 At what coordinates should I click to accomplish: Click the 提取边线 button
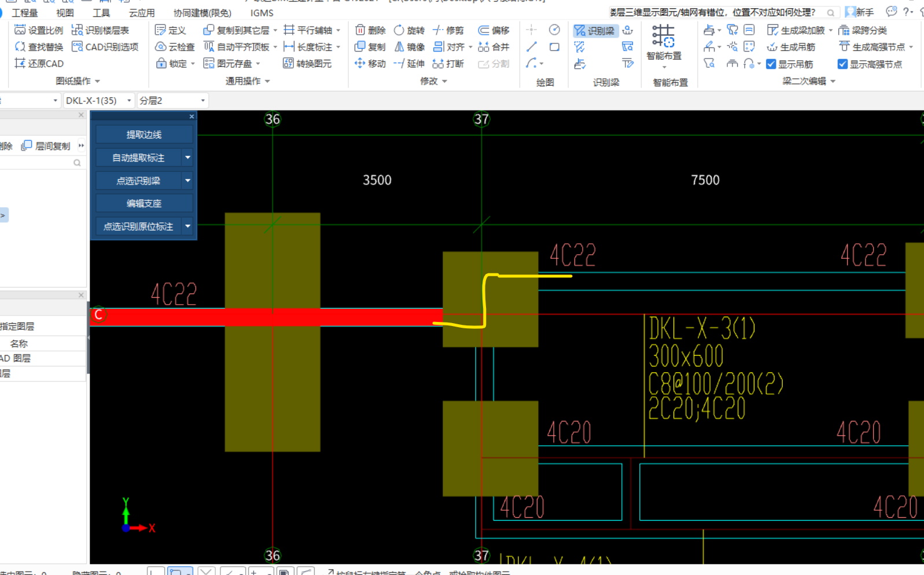pyautogui.click(x=144, y=134)
